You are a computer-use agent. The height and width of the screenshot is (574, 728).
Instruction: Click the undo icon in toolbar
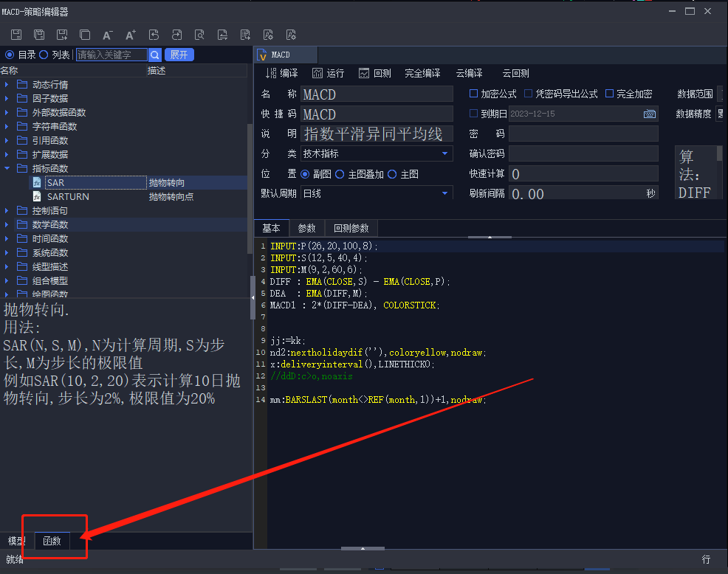tap(154, 35)
